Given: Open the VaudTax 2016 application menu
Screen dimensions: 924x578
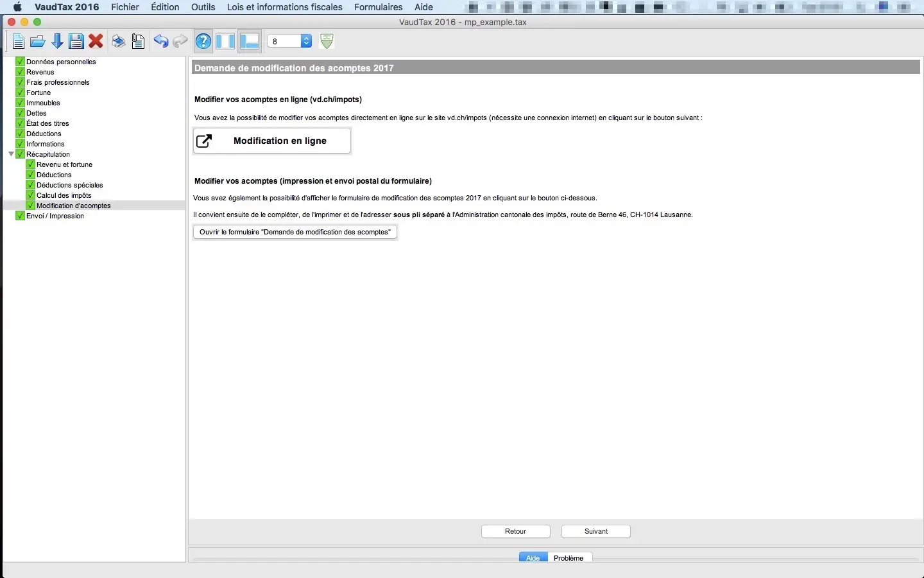Looking at the screenshot, I should [x=67, y=7].
